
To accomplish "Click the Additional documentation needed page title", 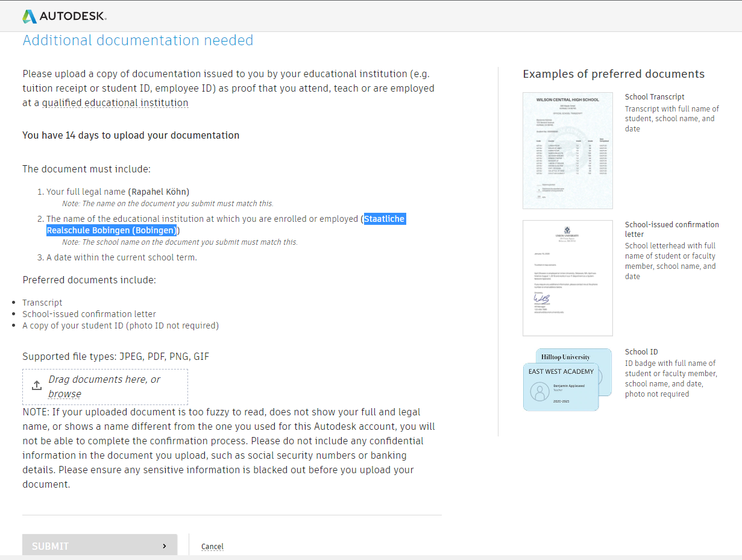I will click(137, 40).
